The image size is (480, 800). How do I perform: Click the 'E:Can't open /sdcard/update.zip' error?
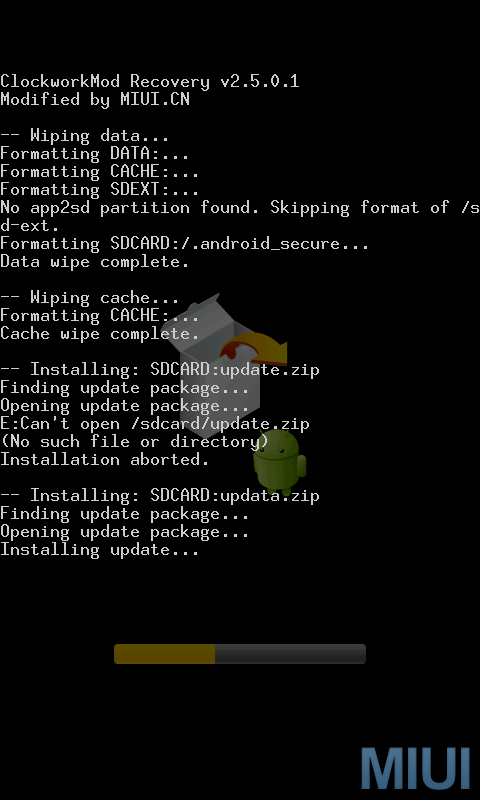click(x=155, y=423)
